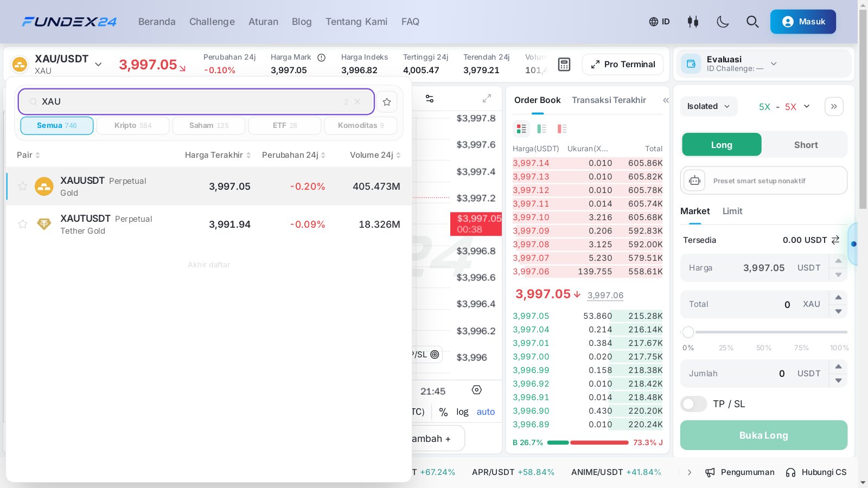Viewport: 868px width, 488px height.
Task: Open the Isolated margin mode dropdown
Action: [709, 106]
